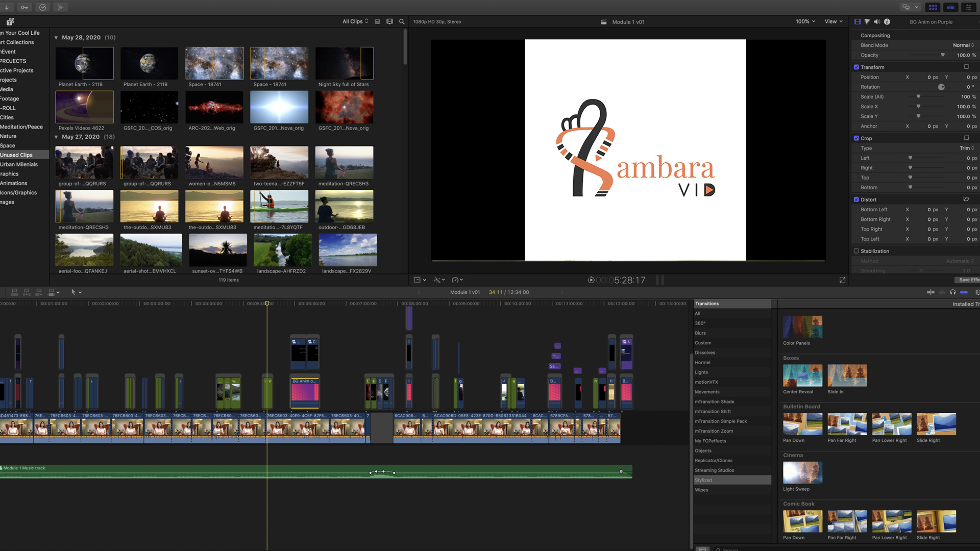Open the Keyword Editor key icon
This screenshot has width=980, height=551.
(x=24, y=7)
